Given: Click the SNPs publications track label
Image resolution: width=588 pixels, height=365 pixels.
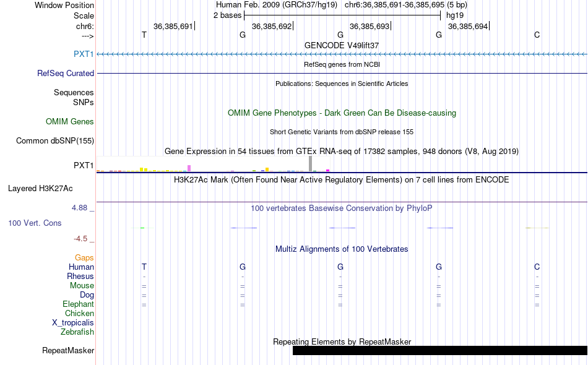Looking at the screenshot, I should pos(84,102).
